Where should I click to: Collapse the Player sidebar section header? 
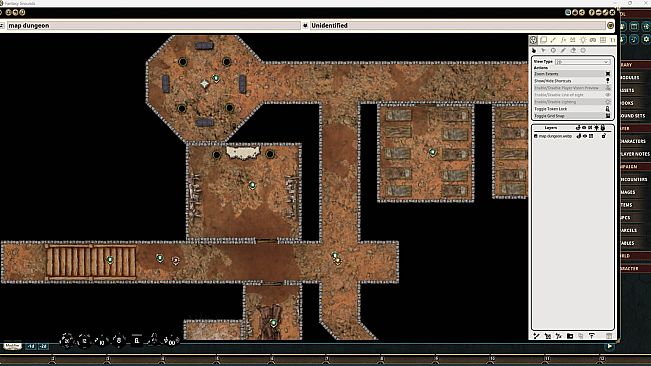[635, 129]
